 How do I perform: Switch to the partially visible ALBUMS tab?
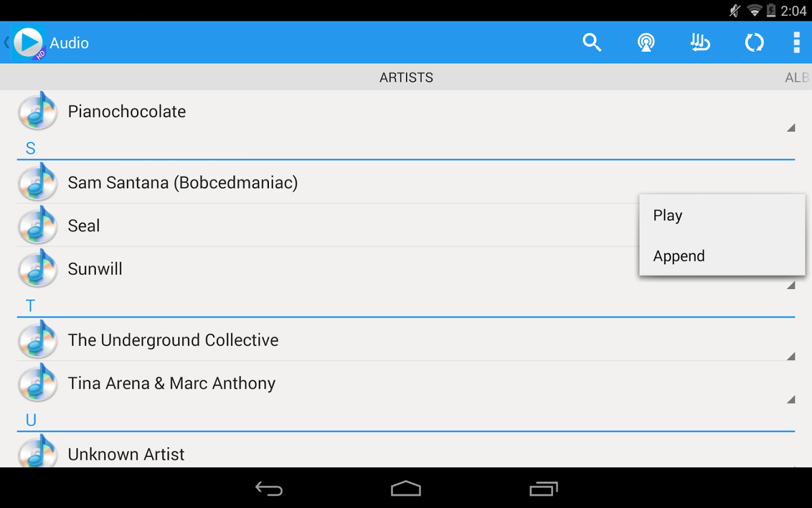pos(797,77)
